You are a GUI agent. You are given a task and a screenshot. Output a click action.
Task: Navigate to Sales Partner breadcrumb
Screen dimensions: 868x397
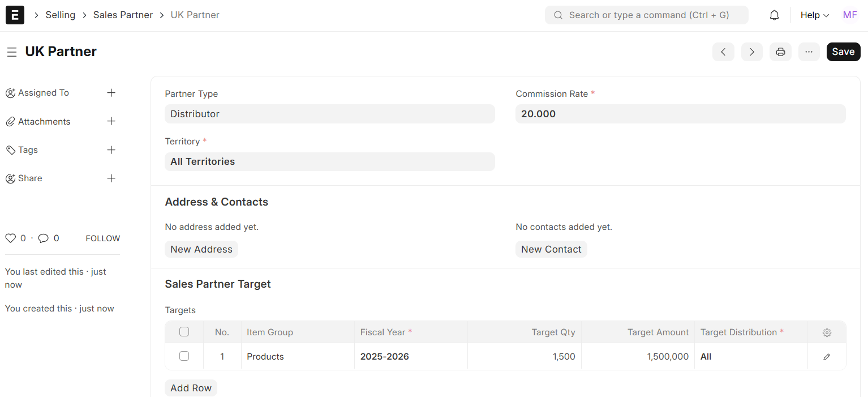click(123, 15)
